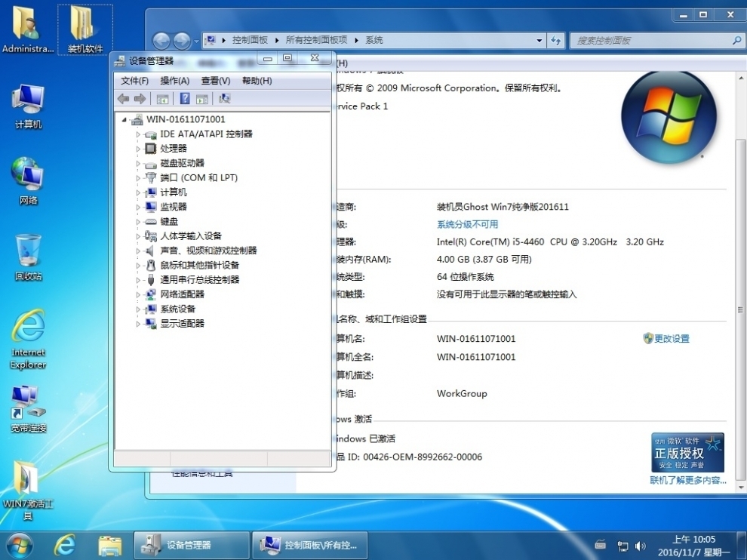This screenshot has height=560, width=747.
Task: Open the Windows Start orb button
Action: [x=19, y=545]
